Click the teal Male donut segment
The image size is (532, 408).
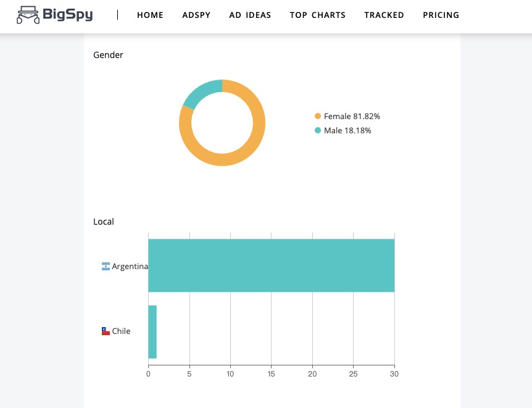pyautogui.click(x=202, y=93)
